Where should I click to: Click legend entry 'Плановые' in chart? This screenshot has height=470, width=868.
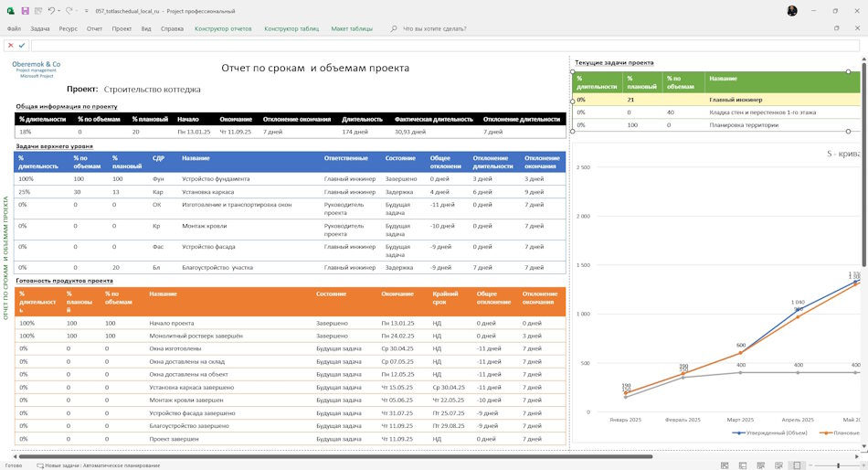click(839, 433)
